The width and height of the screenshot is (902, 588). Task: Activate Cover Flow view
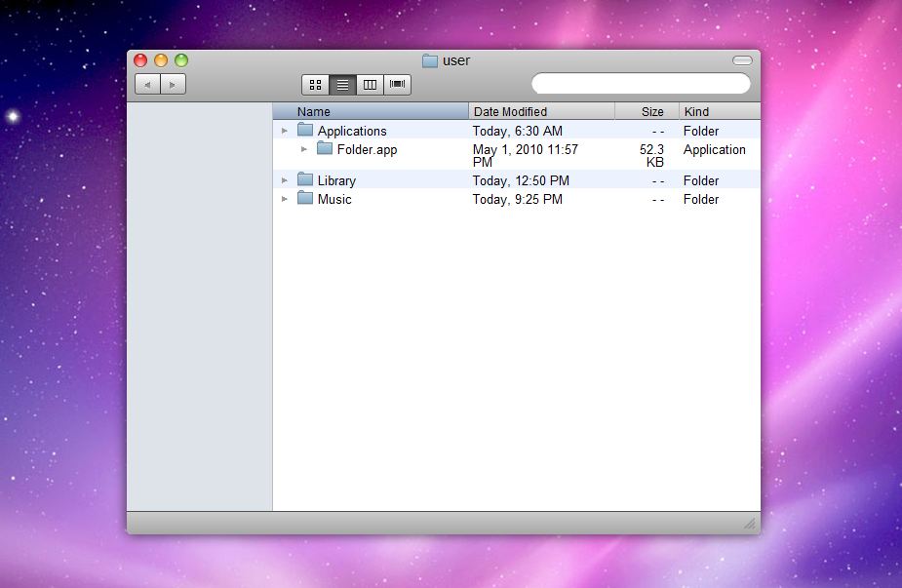(397, 84)
